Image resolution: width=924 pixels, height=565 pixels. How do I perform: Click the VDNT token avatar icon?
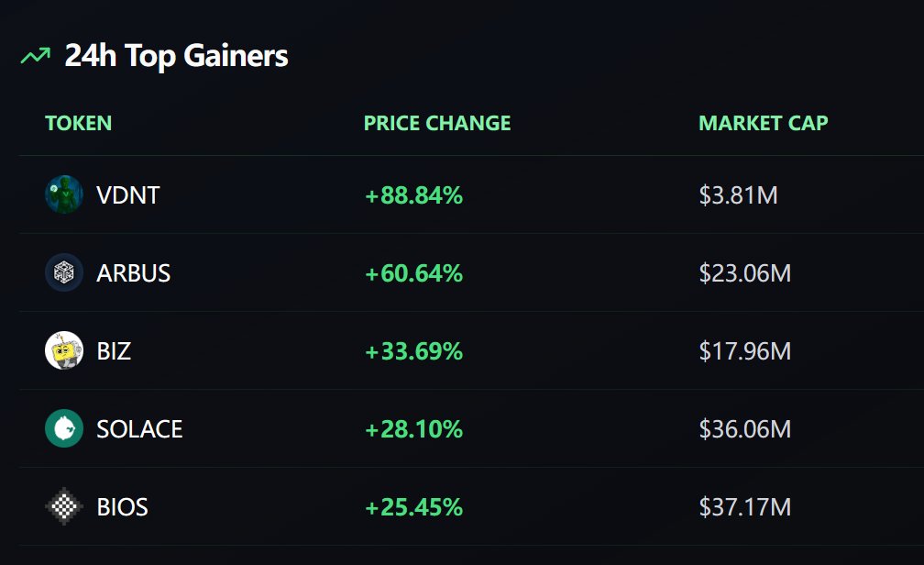pyautogui.click(x=63, y=194)
